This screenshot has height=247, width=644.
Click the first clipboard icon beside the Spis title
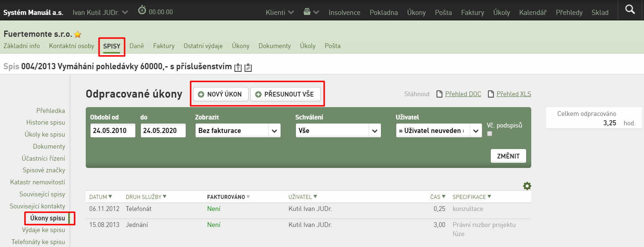click(238, 67)
